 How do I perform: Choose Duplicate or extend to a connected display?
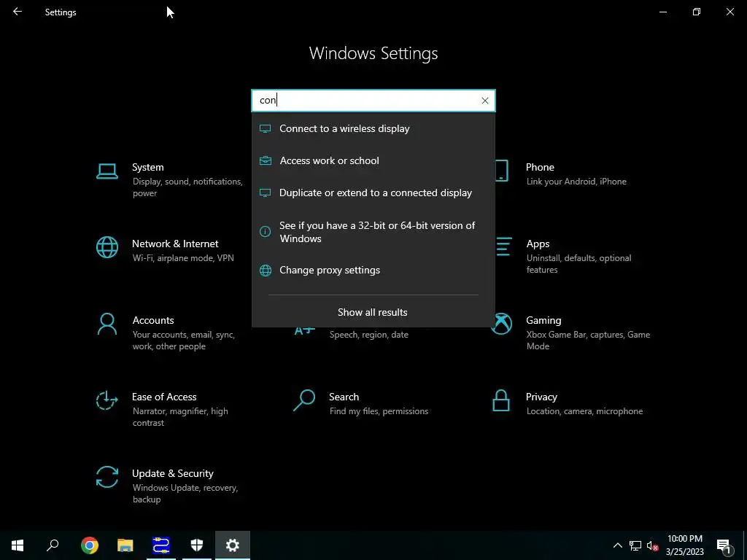pos(373,192)
